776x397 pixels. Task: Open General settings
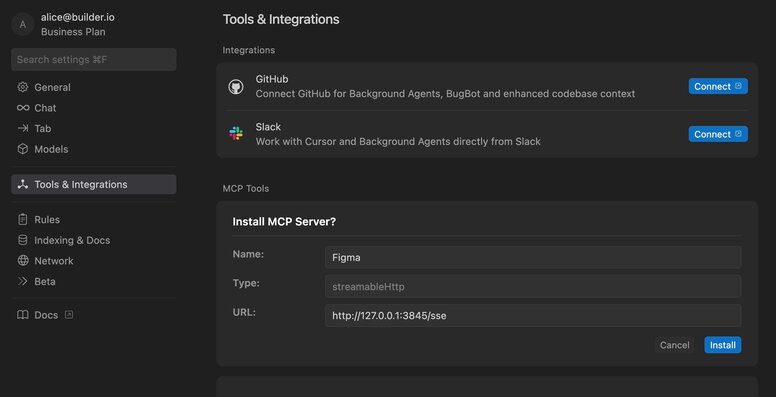(x=94, y=87)
